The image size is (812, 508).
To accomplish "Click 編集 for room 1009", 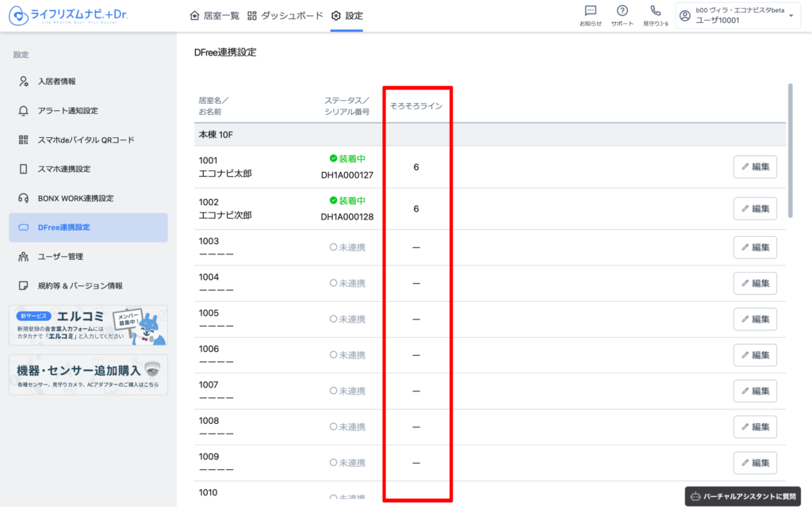I will click(x=755, y=463).
